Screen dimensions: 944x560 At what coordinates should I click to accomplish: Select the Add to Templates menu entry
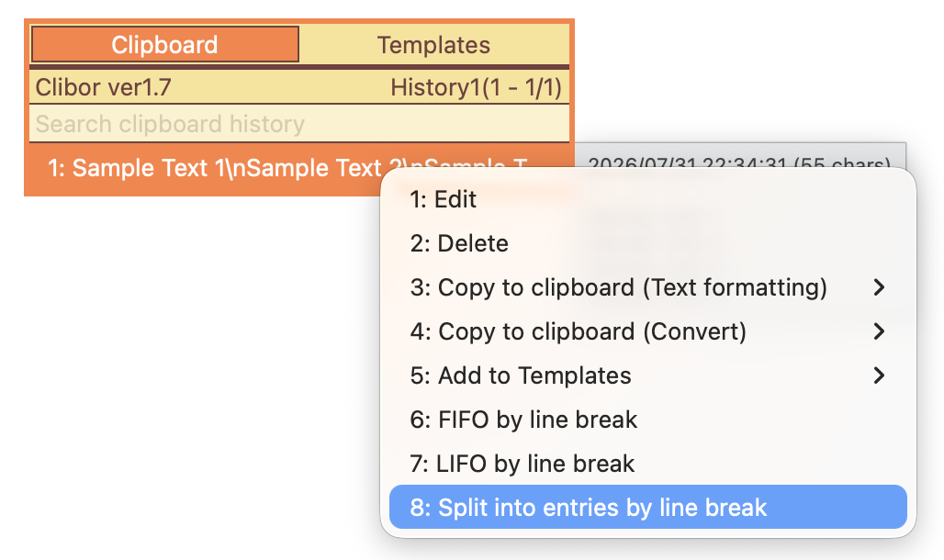(647, 375)
